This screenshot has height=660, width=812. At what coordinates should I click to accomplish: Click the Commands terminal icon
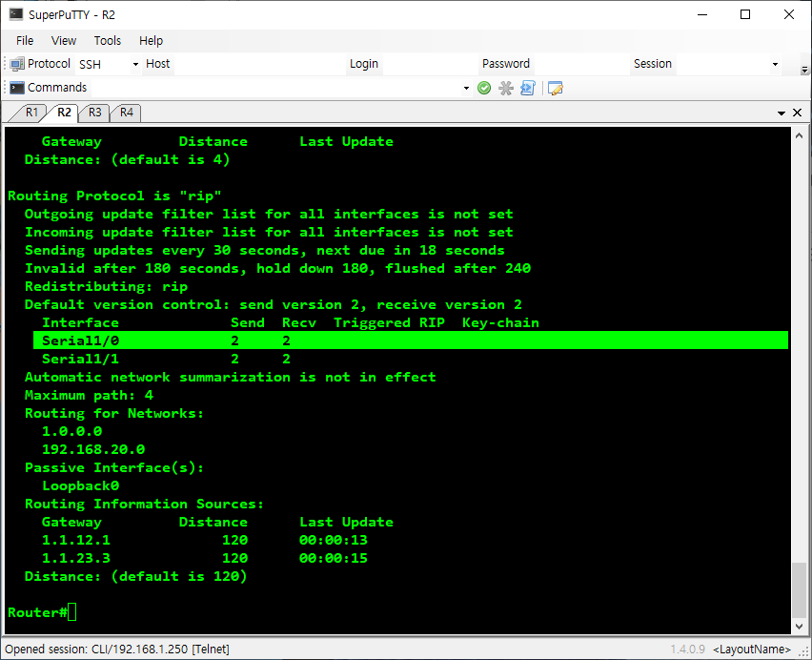click(x=17, y=88)
